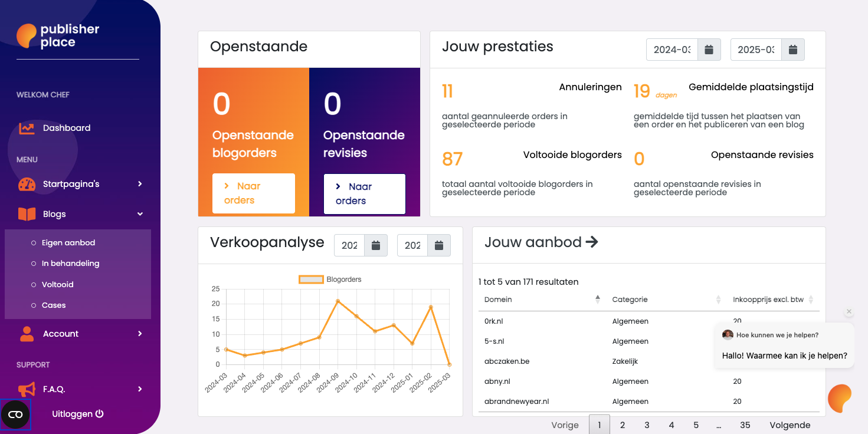Open Eigen aanbod submenu item

(x=68, y=243)
